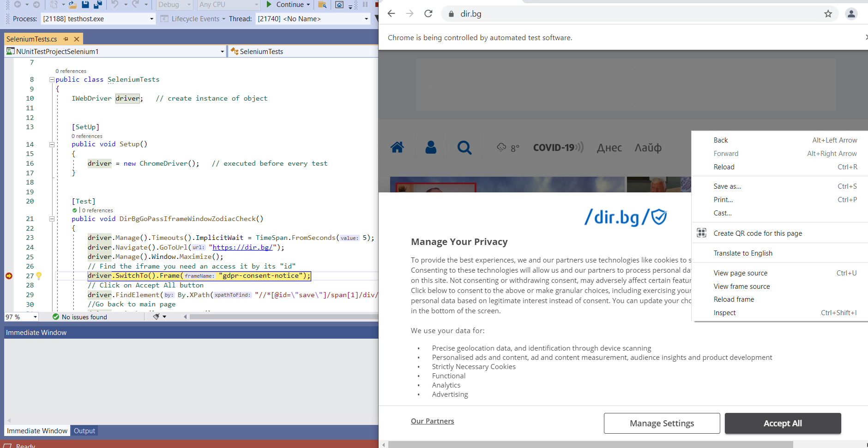Click the Open File folder icon
The image size is (868, 448).
click(72, 4)
